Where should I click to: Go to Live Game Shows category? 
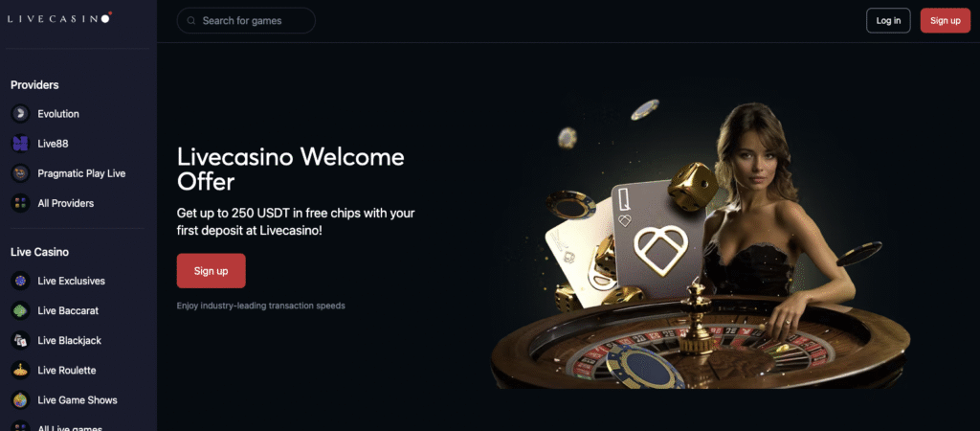point(78,399)
